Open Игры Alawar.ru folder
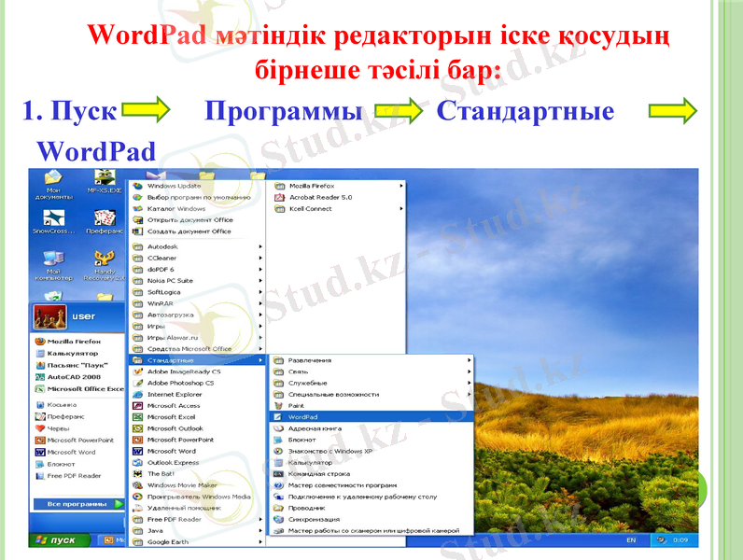Screen dimensions: 743x560 point(197,337)
